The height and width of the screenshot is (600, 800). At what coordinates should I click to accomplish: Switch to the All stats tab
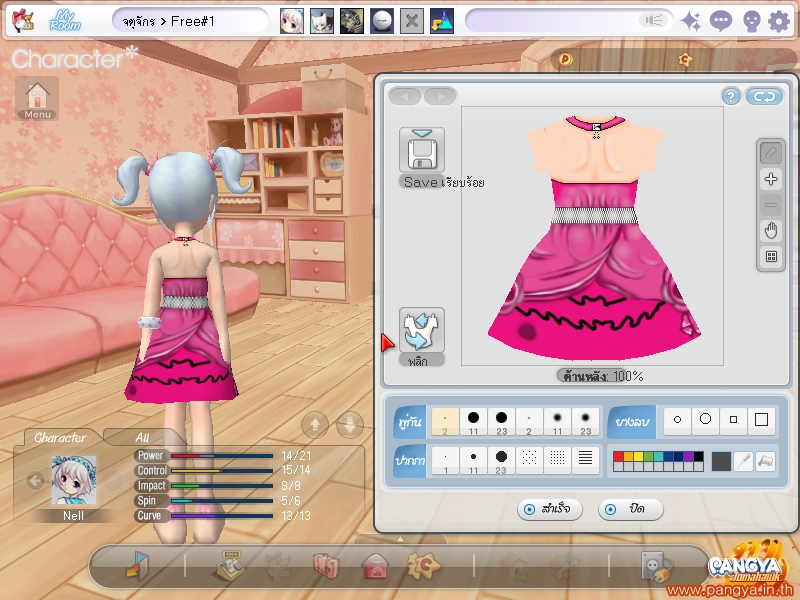click(142, 438)
